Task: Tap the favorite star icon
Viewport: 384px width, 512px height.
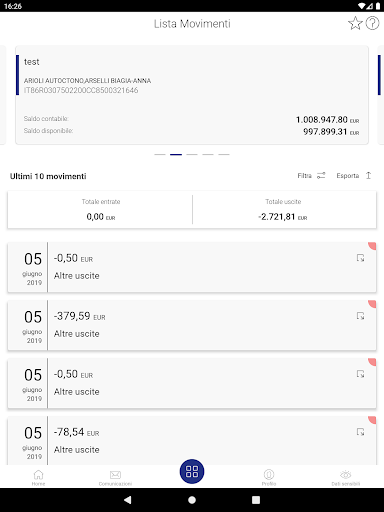Action: (x=355, y=23)
